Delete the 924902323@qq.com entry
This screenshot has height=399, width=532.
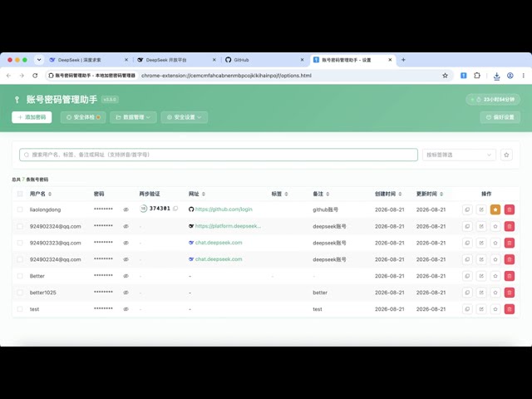[510, 243]
